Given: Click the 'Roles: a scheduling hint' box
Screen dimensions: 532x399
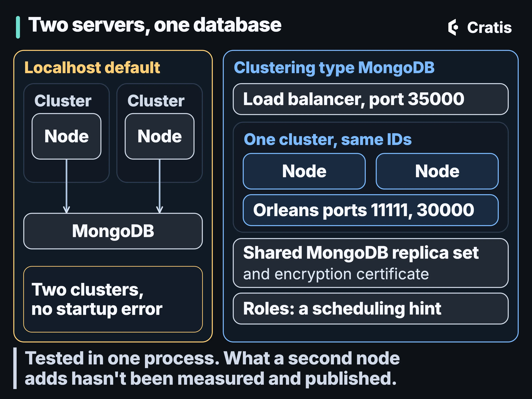Looking at the screenshot, I should click(x=371, y=309).
